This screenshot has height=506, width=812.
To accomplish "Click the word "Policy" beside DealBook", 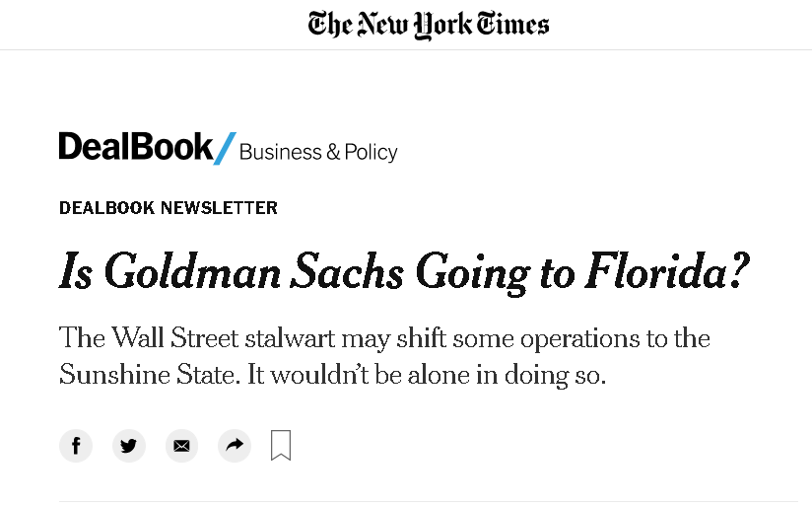I will coord(372,152).
